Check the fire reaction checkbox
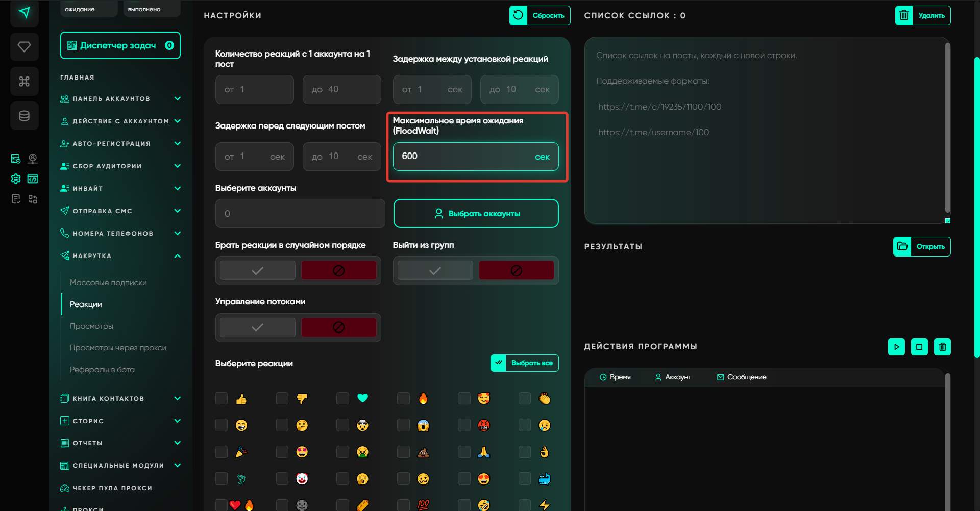 403,398
